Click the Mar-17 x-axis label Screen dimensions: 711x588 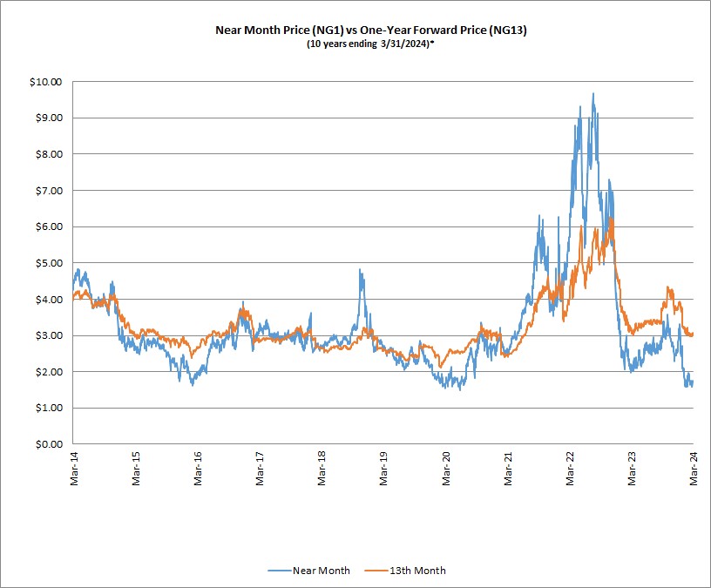point(260,469)
